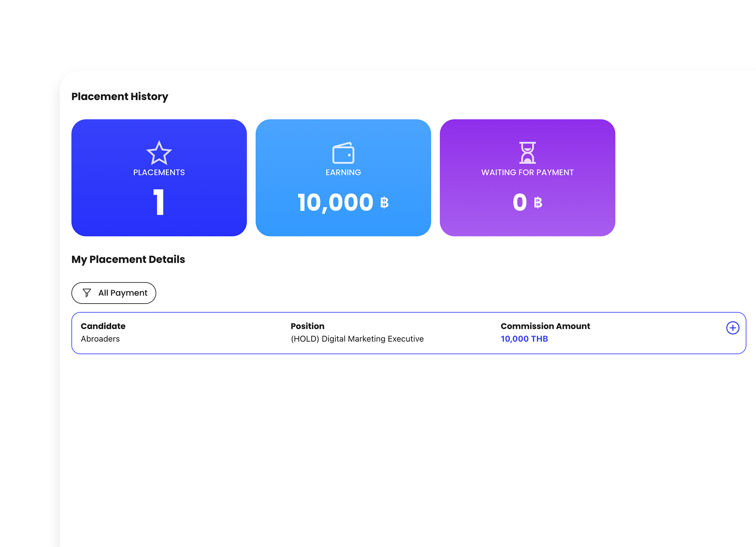Screen dimensions: 756x547
Task: Click the baht symbol beside 10,000 earning
Action: [x=384, y=203]
